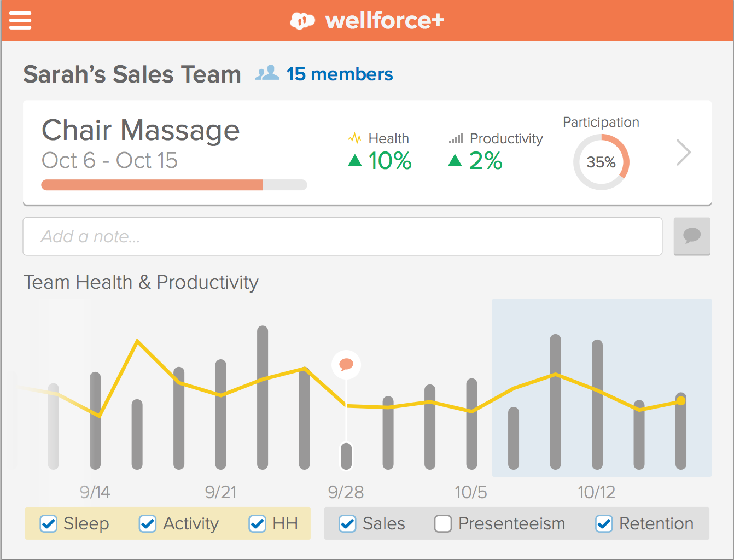Click the wellforce+ logo icon
The width and height of the screenshot is (734, 560).
302,21
